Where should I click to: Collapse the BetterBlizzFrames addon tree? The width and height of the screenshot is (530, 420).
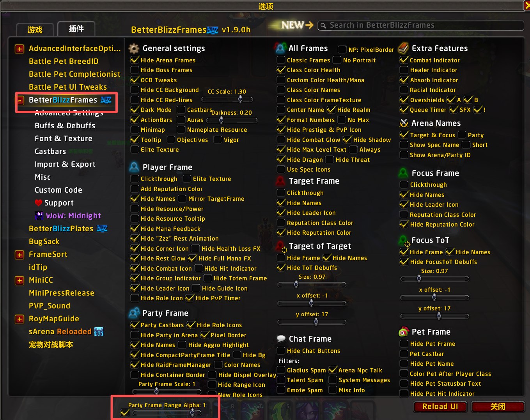(x=19, y=100)
